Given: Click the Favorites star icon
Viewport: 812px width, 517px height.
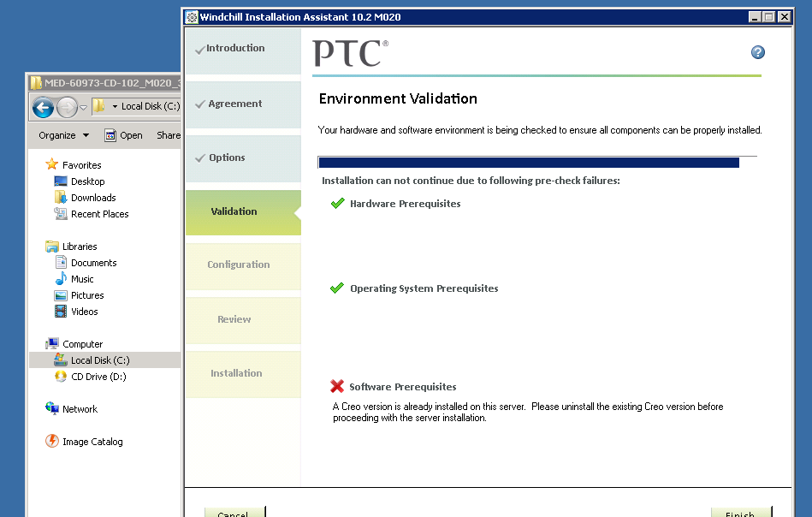Looking at the screenshot, I should [52, 164].
